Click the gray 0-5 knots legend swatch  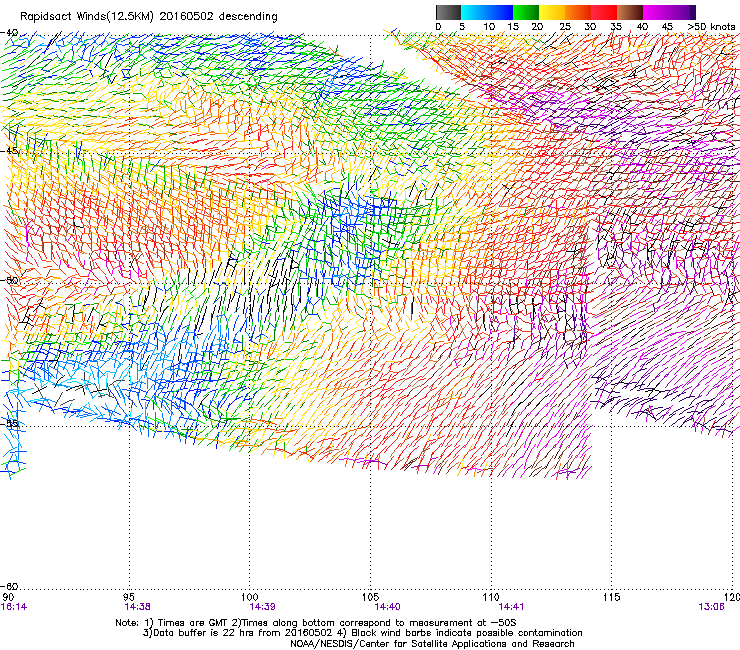click(448, 12)
